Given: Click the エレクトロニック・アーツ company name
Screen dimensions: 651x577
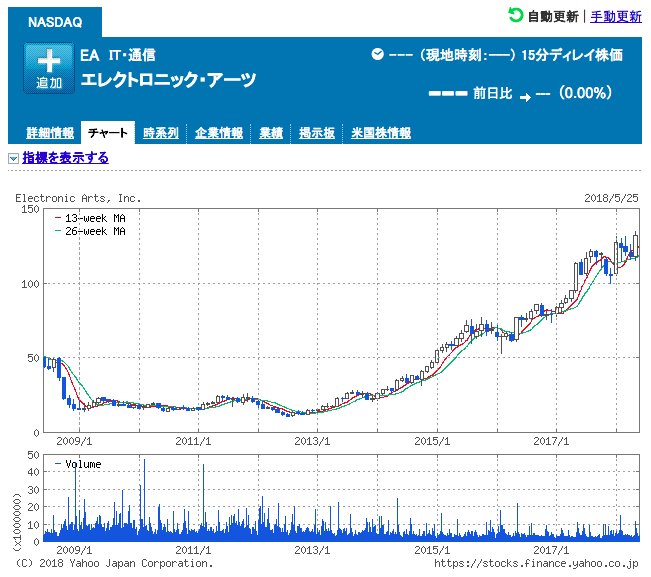Looking at the screenshot, I should (169, 80).
